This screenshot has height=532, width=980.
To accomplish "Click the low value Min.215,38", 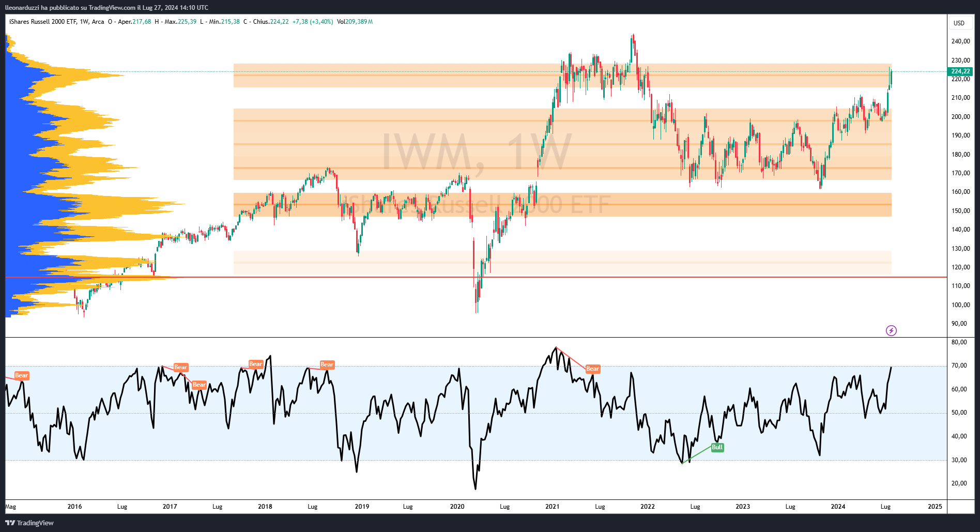I will (224, 22).
